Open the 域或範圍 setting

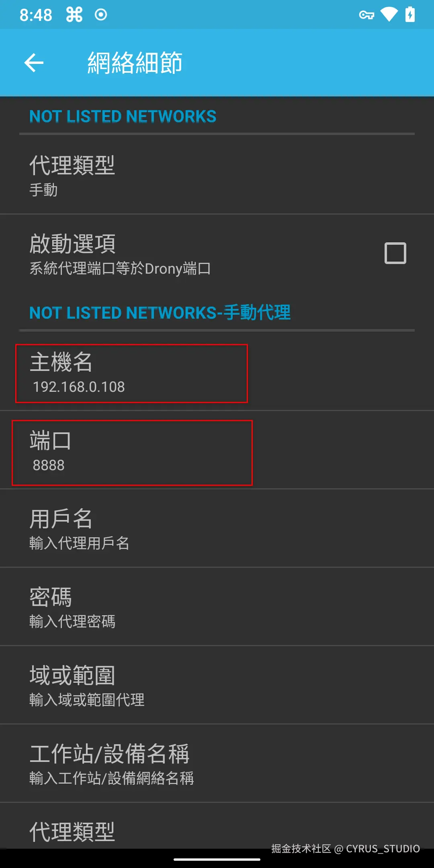[217, 685]
